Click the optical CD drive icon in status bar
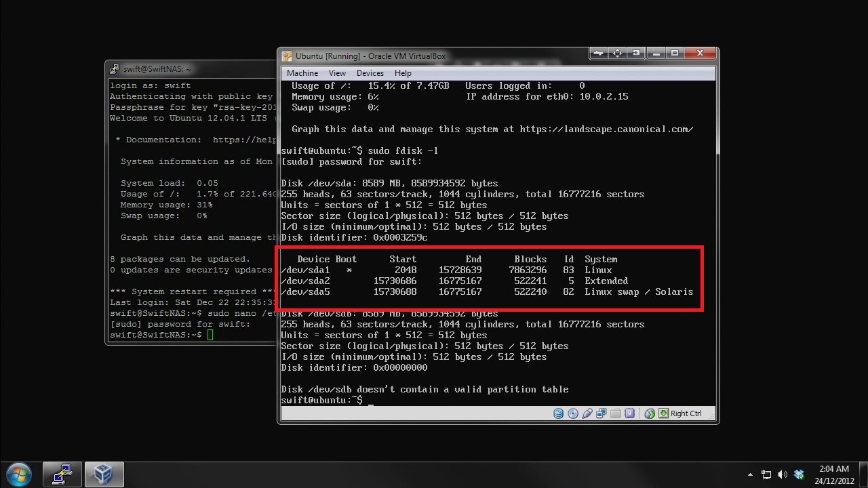 coord(573,413)
